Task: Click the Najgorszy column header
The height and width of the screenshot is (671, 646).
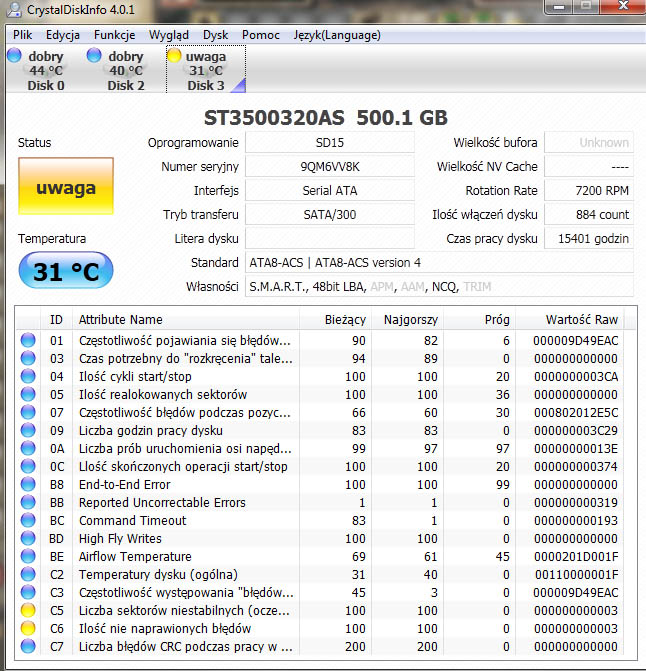Action: (407, 319)
